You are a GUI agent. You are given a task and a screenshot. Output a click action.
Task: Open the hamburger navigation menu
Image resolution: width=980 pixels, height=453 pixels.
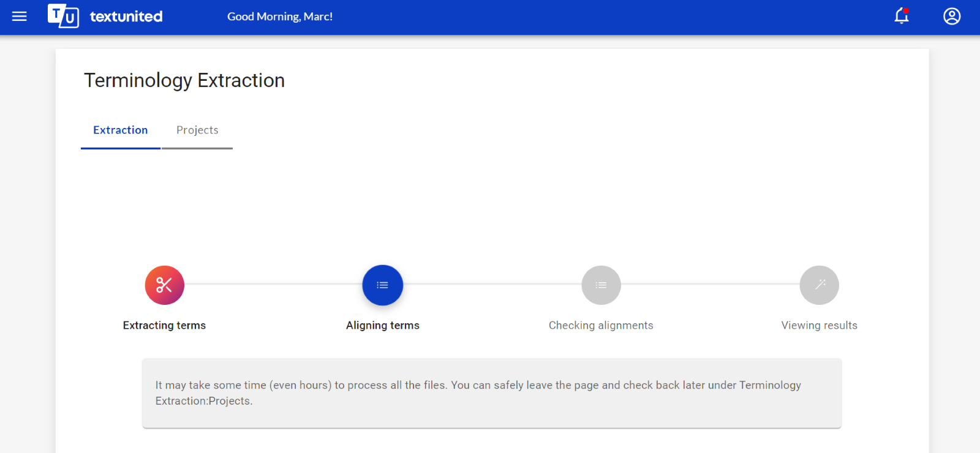point(20,17)
